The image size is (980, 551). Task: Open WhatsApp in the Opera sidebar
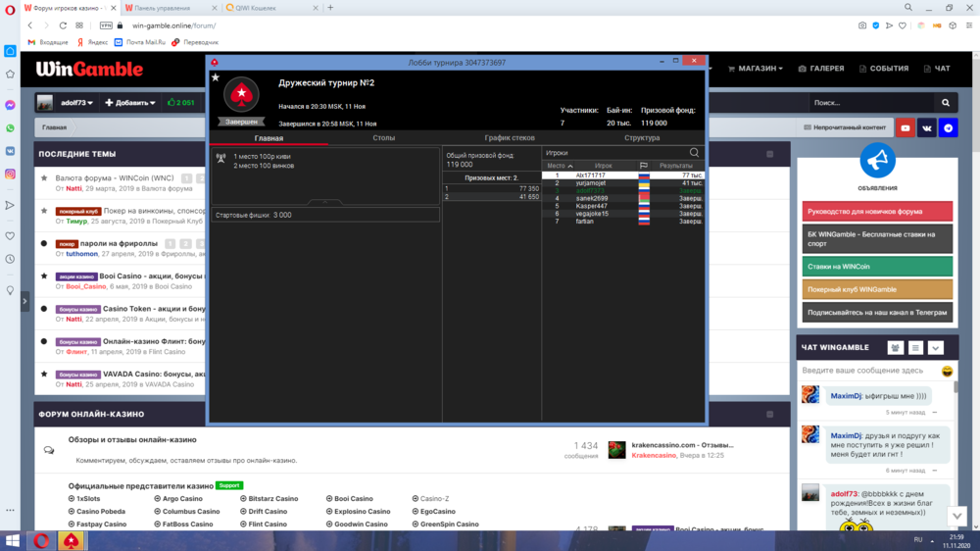tap(10, 127)
